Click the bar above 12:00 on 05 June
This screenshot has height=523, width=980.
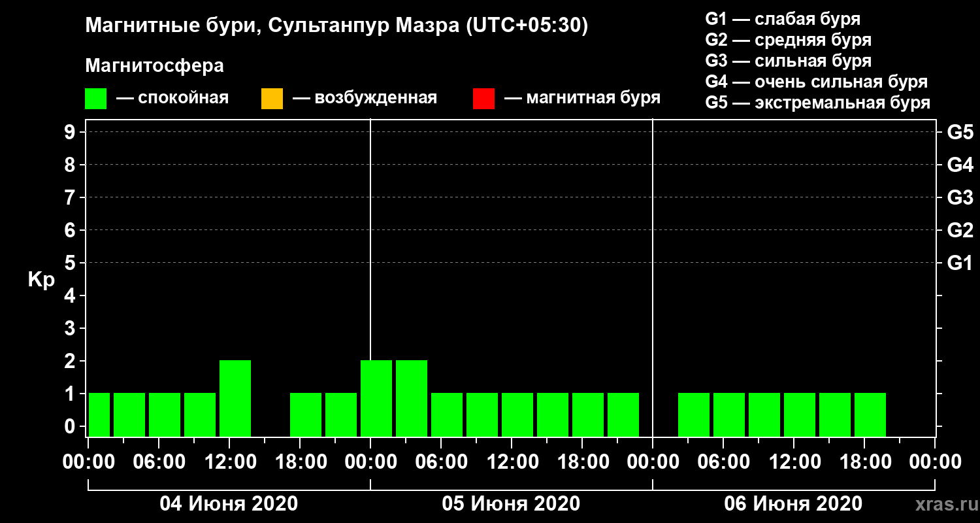point(517,414)
